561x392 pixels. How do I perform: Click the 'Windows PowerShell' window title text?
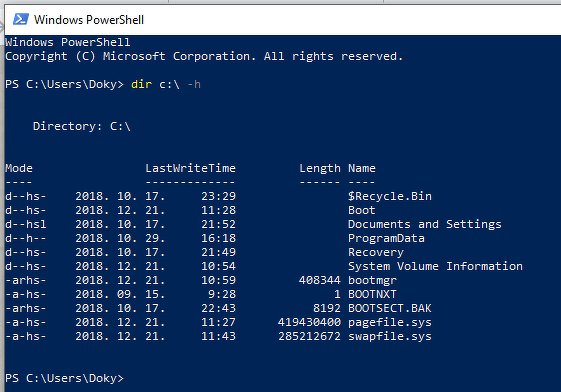(x=89, y=20)
